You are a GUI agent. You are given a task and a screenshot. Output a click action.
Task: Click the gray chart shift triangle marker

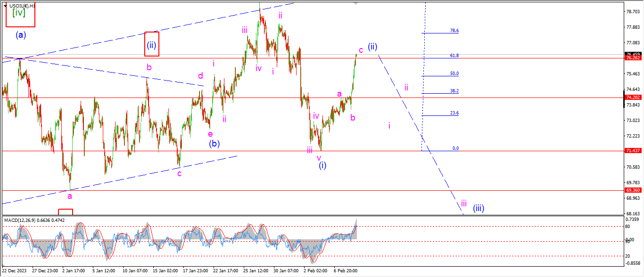(x=355, y=3)
